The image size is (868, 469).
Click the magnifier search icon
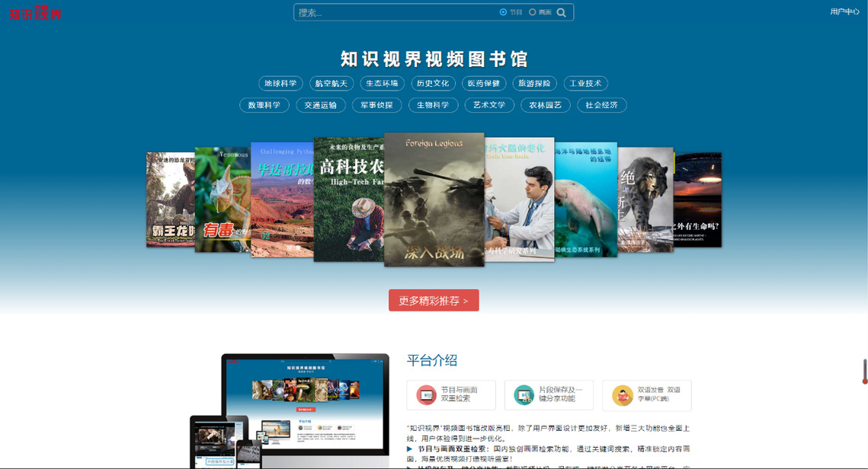pos(562,12)
